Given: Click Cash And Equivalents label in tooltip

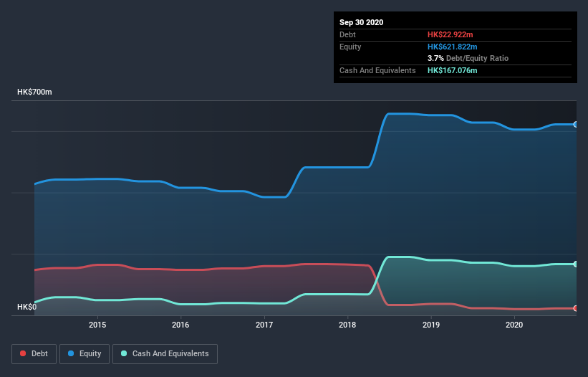Looking at the screenshot, I should pyautogui.click(x=377, y=70).
